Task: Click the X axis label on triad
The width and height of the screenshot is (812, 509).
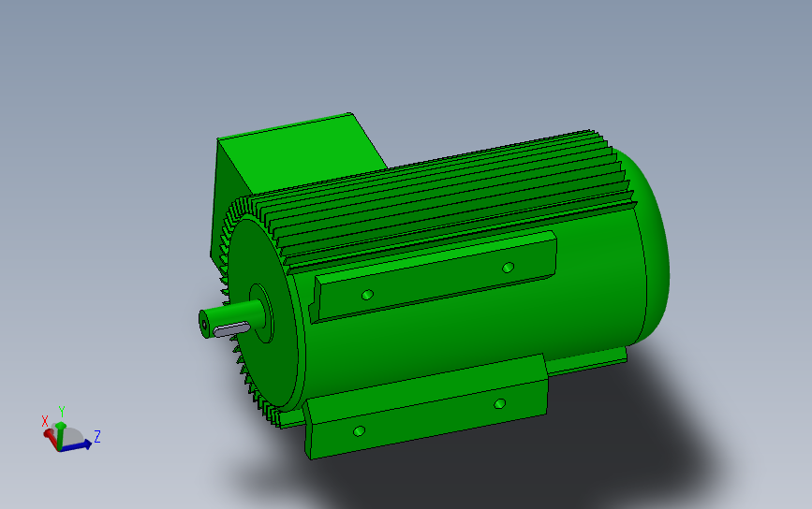Action: tap(45, 421)
